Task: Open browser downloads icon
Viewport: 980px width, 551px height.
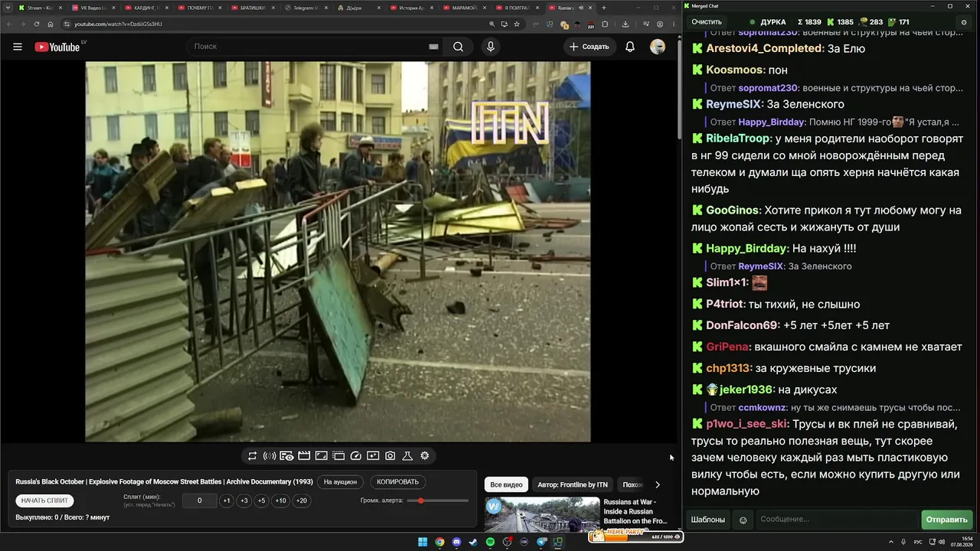Action: click(626, 24)
